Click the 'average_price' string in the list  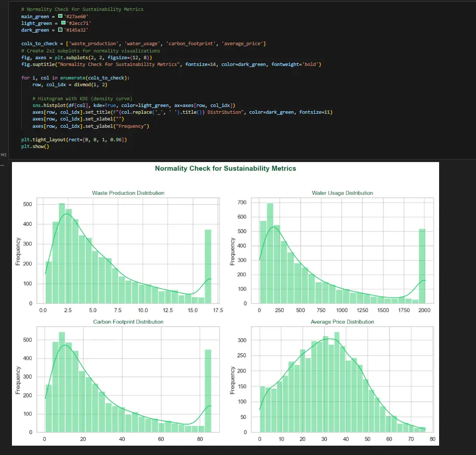(242, 44)
